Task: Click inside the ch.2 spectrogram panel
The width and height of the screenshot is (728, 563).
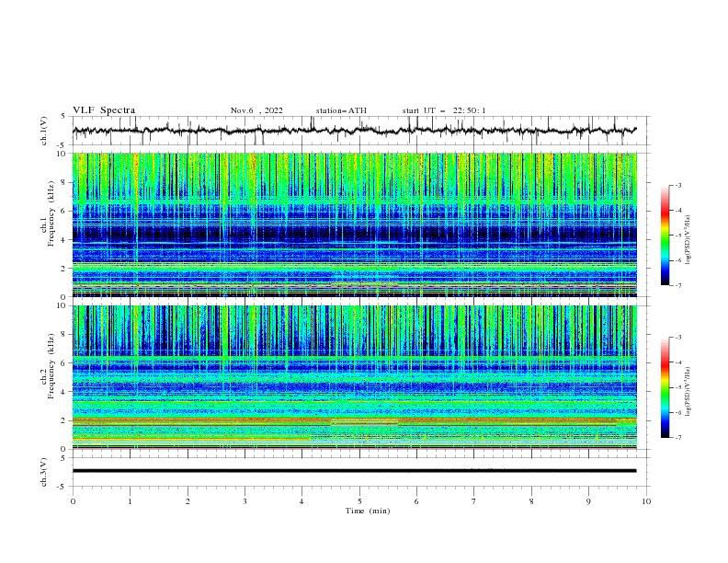Action: [x=354, y=377]
